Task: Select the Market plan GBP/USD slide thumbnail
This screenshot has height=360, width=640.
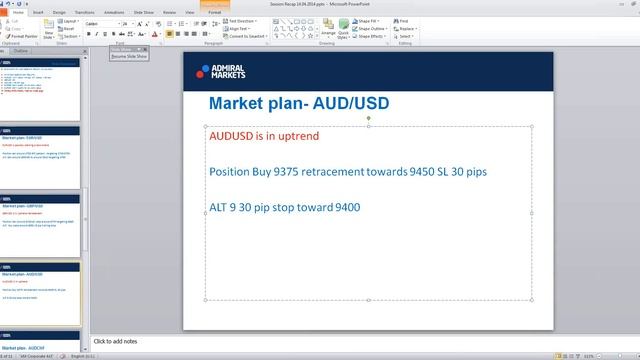Action: pyautogui.click(x=40, y=226)
